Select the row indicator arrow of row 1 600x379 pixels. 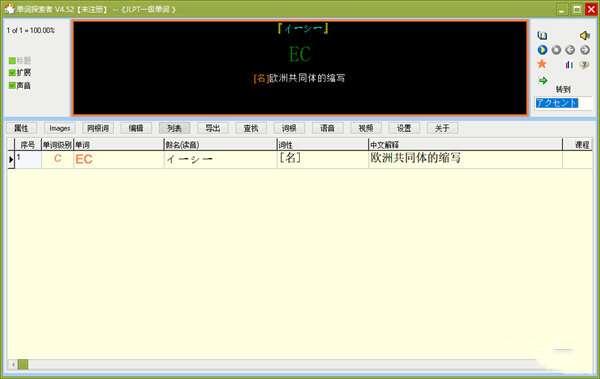click(x=11, y=159)
